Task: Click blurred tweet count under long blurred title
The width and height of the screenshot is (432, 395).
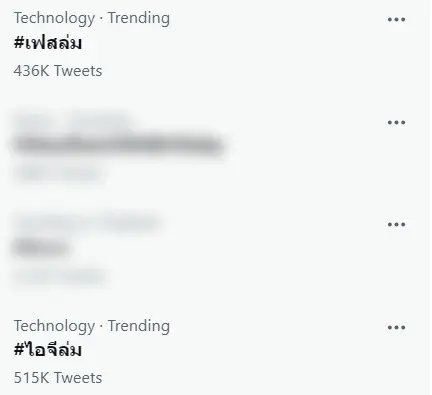Action: tap(57, 173)
